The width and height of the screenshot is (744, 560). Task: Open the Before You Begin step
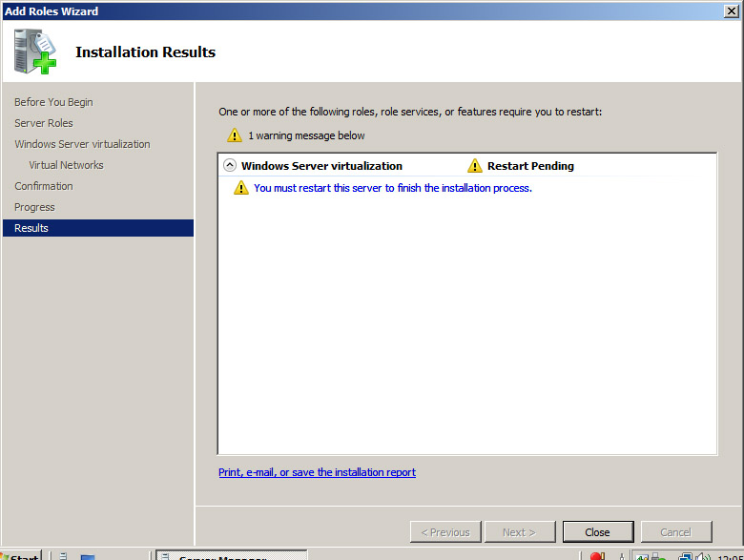[53, 102]
